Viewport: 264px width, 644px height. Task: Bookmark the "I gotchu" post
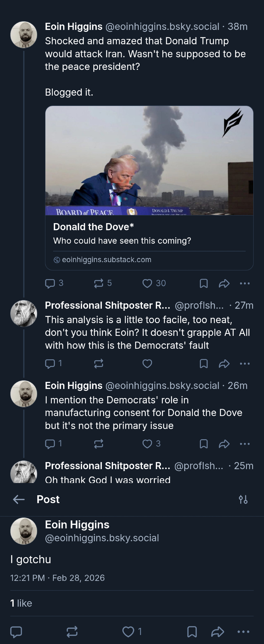click(192, 631)
